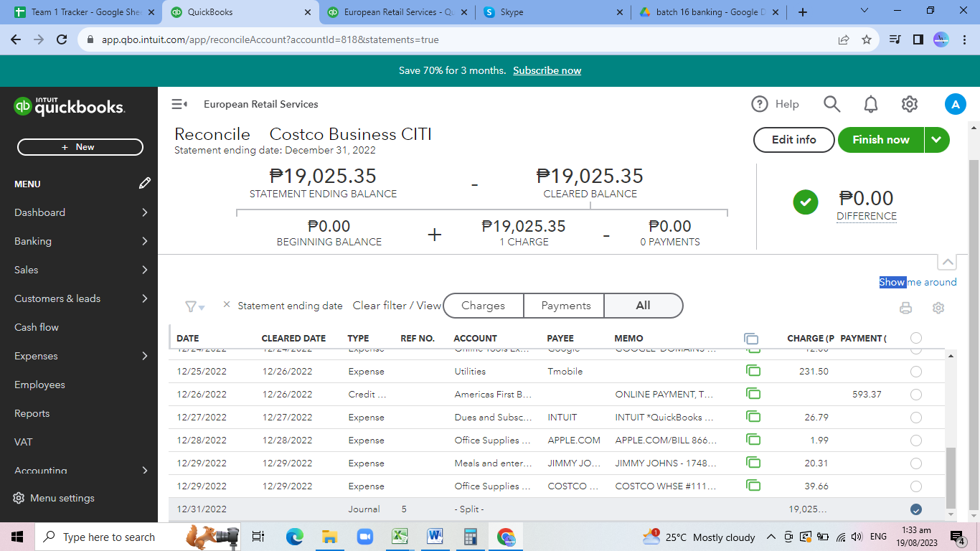Mark the Tmobile 231.50 transaction cleared
The width and height of the screenshot is (980, 551).
[916, 372]
